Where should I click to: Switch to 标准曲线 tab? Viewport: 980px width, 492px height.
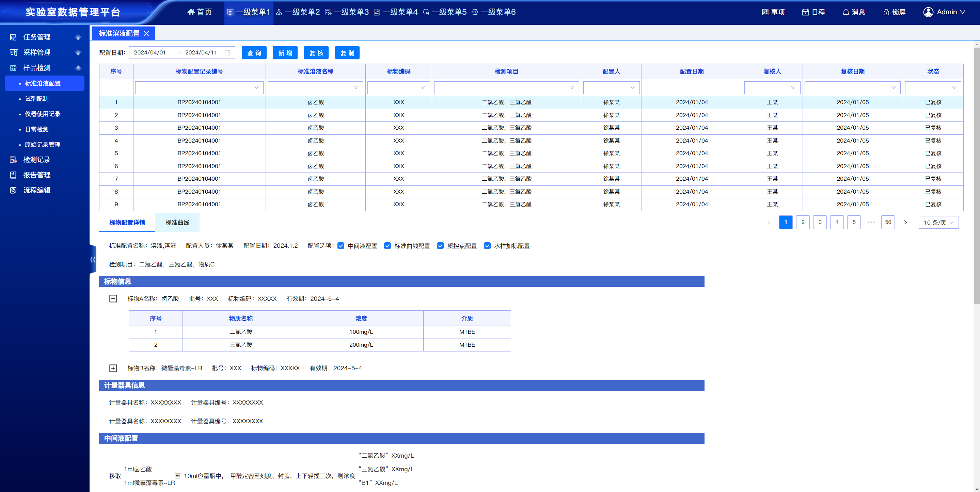coord(177,223)
